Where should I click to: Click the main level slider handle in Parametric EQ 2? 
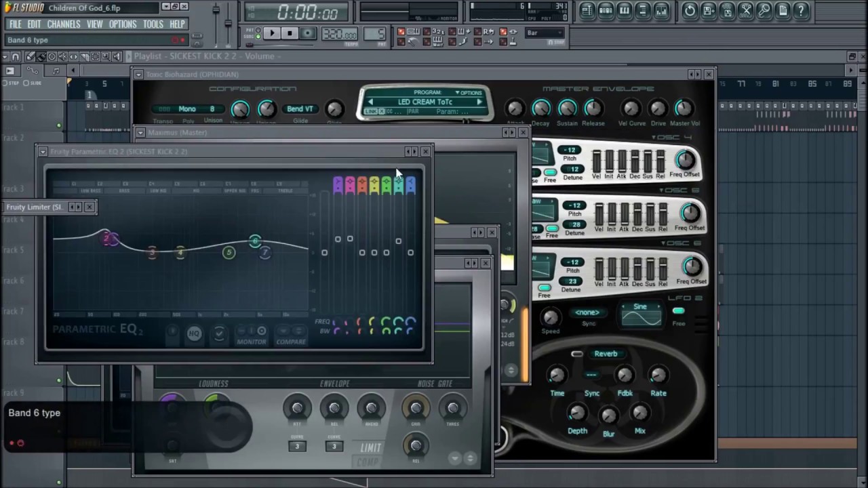coord(324,253)
